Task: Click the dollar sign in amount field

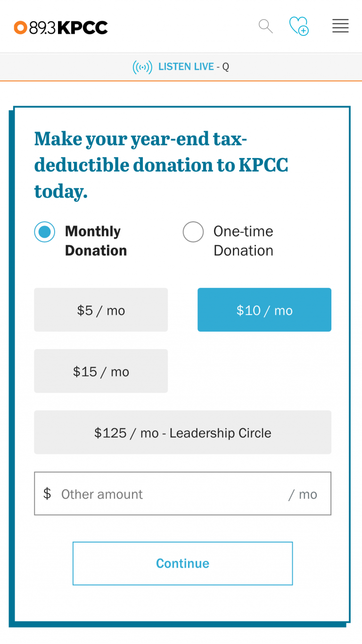Action: [x=47, y=494]
